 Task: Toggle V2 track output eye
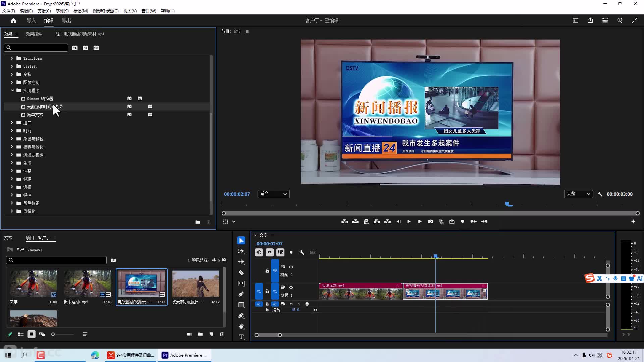click(x=291, y=267)
